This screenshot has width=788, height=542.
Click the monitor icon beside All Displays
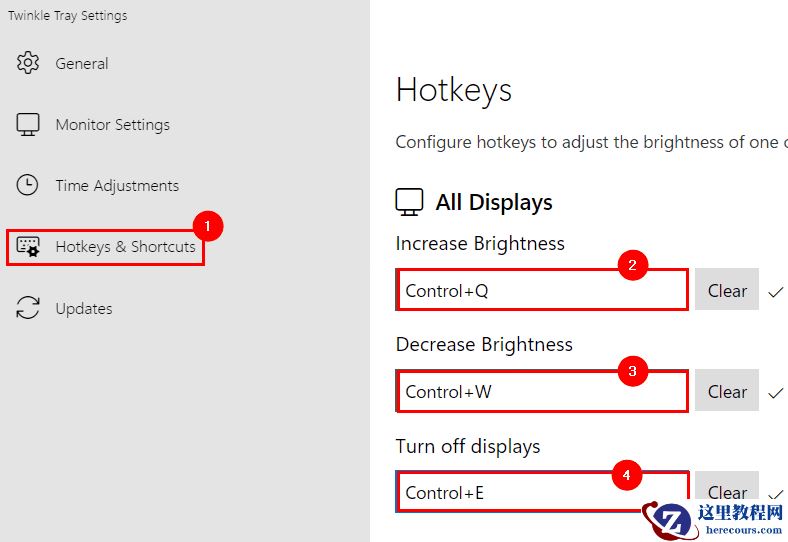409,202
